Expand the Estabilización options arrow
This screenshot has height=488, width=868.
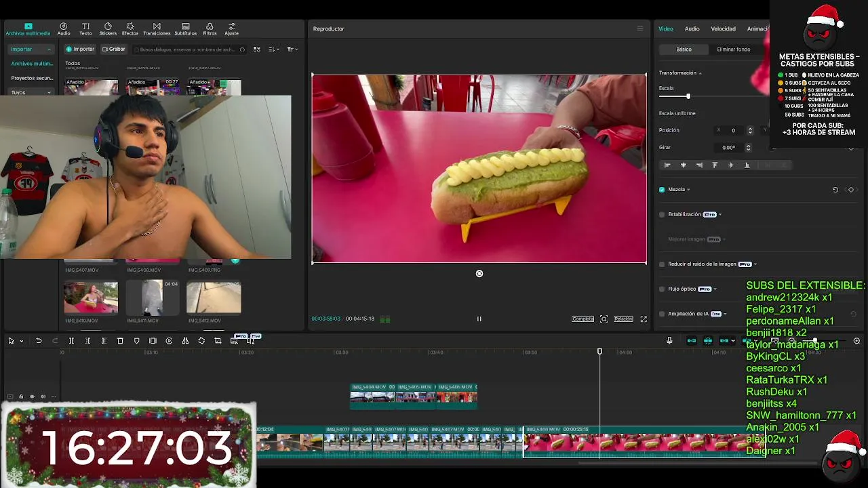pyautogui.click(x=720, y=215)
